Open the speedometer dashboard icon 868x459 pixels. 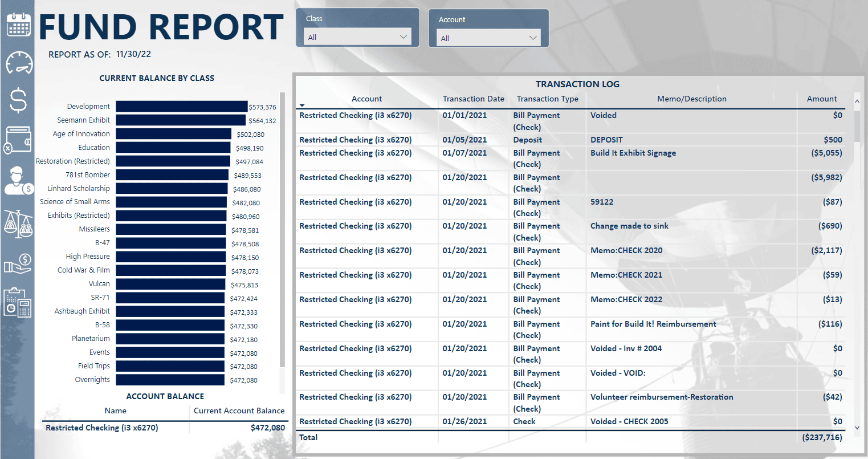[19, 62]
